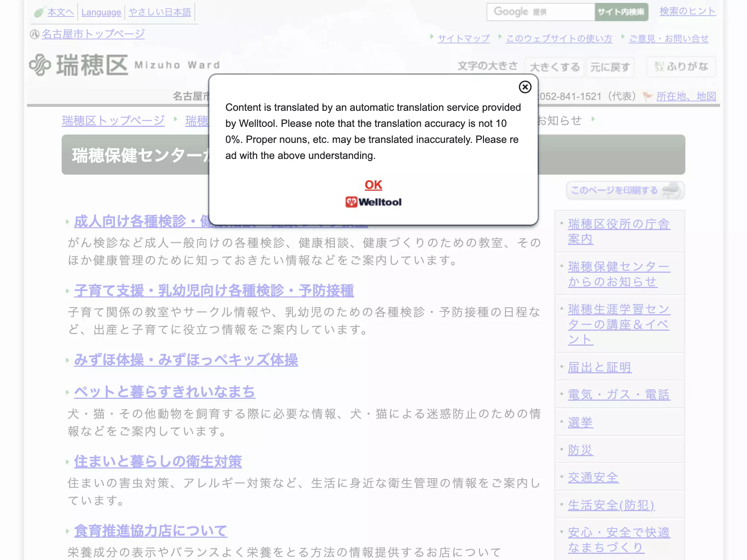
Task: Open 届出と証明 sidebar link
Action: coord(599,367)
